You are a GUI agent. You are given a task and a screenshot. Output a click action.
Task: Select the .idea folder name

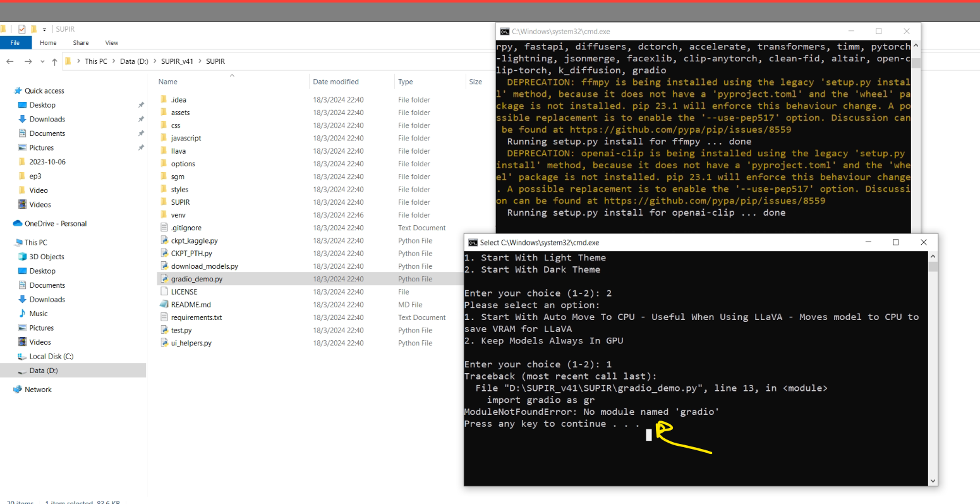pyautogui.click(x=179, y=100)
